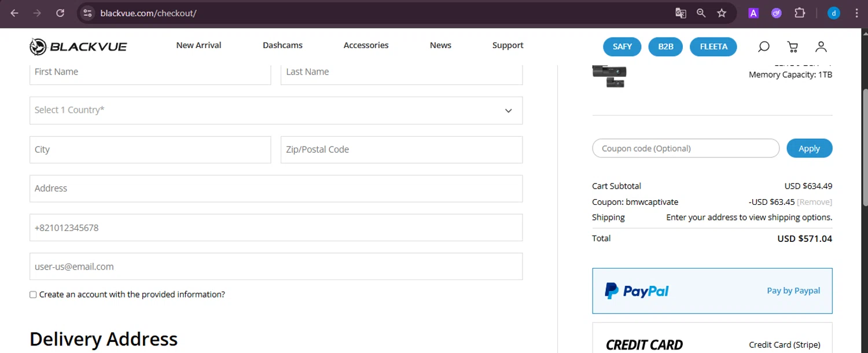Check 'Create an account with the provided information'

pos(33,295)
